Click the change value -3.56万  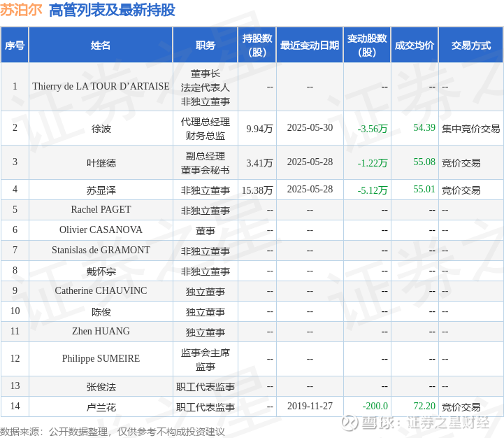click(x=373, y=129)
